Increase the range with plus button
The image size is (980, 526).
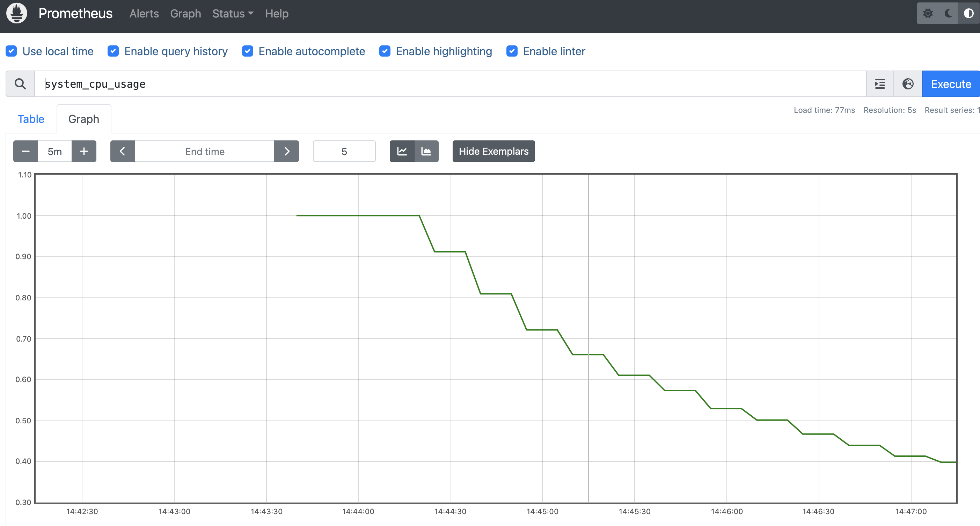84,151
